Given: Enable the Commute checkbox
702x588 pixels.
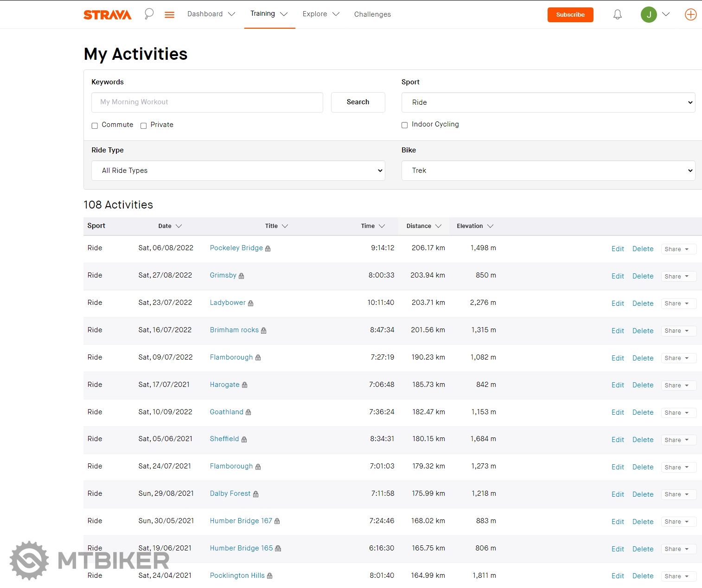Looking at the screenshot, I should (95, 126).
